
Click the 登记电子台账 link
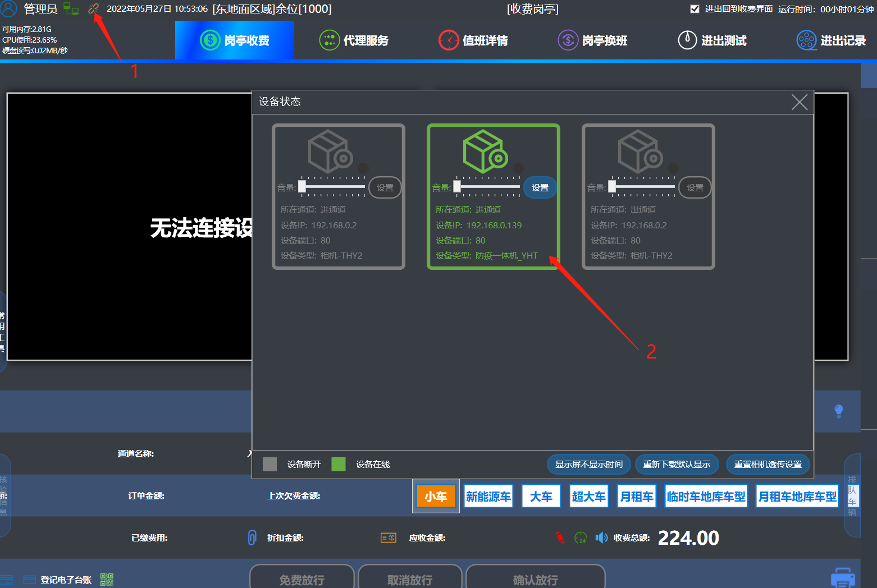(66, 580)
